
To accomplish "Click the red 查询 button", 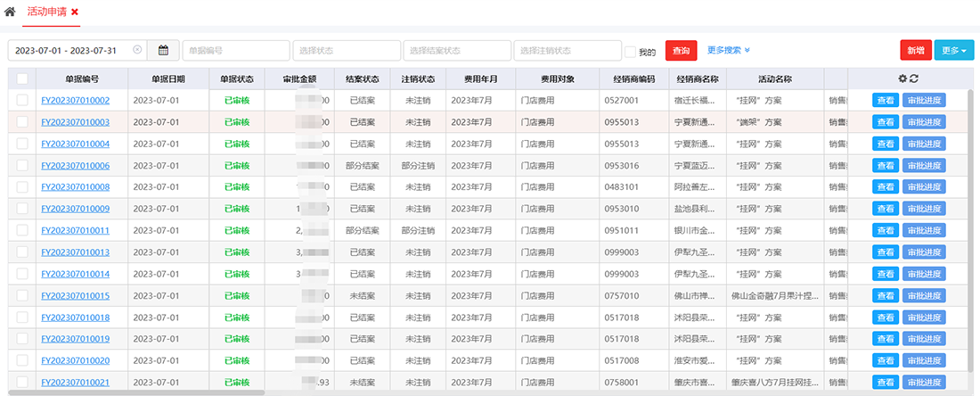I will tap(682, 51).
